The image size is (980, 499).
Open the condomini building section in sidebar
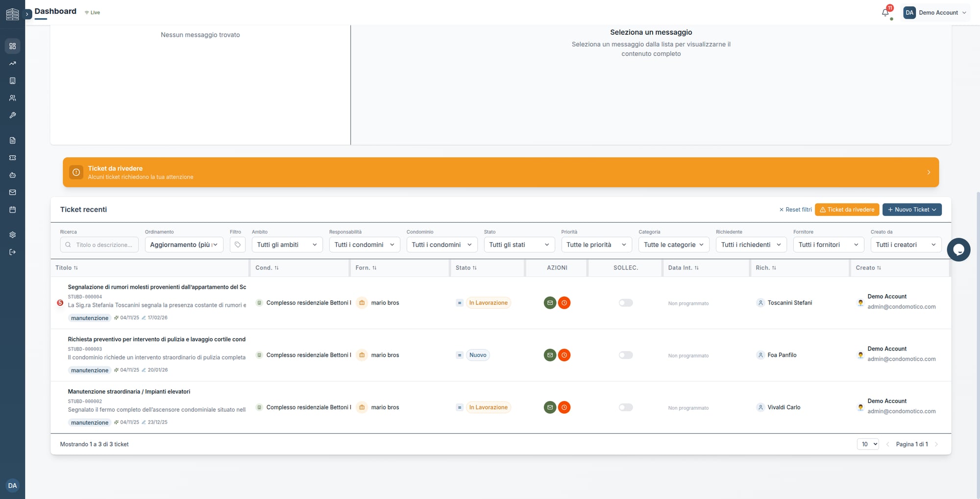click(x=13, y=80)
